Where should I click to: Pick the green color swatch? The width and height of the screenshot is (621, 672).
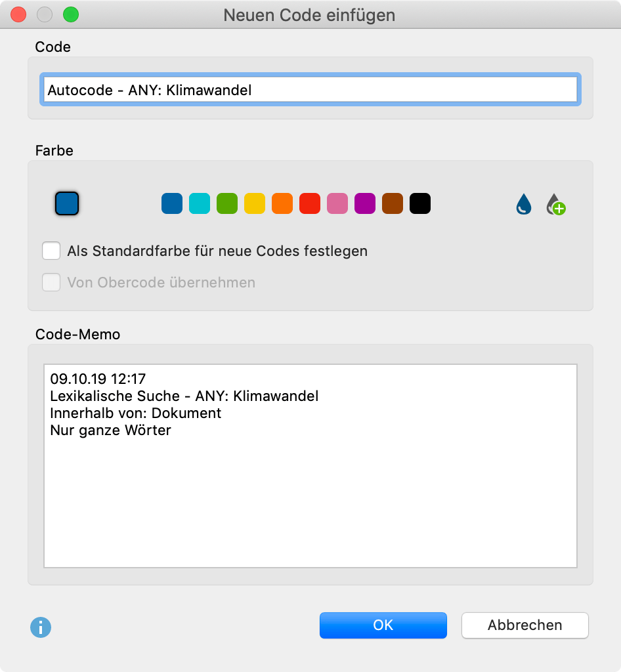pos(227,203)
